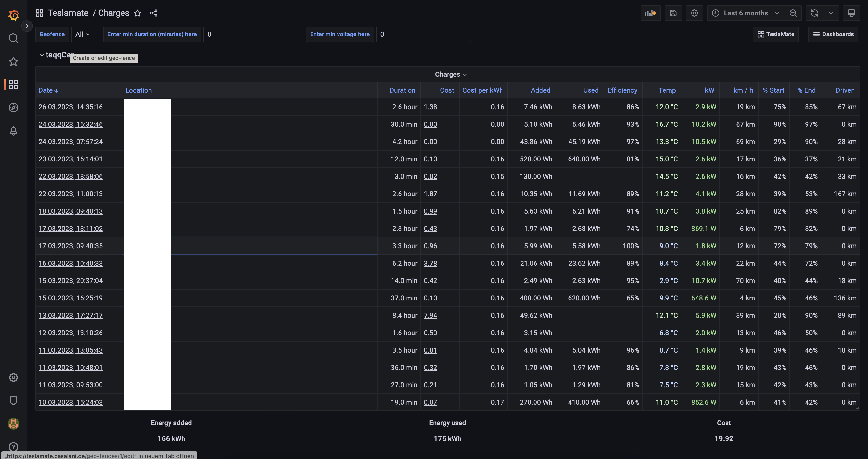The width and height of the screenshot is (868, 459).
Task: Open the Alerting bell icon
Action: click(14, 131)
